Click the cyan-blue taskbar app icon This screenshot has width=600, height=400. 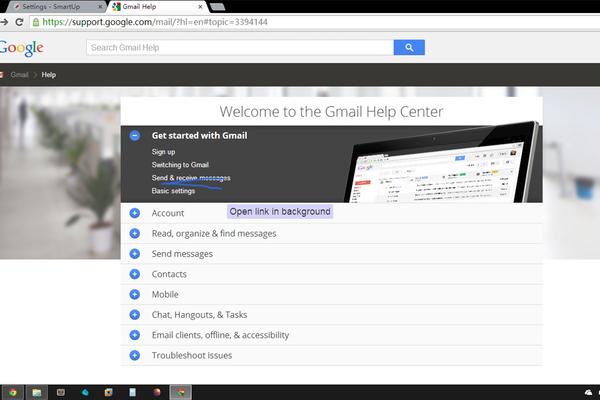point(85,392)
